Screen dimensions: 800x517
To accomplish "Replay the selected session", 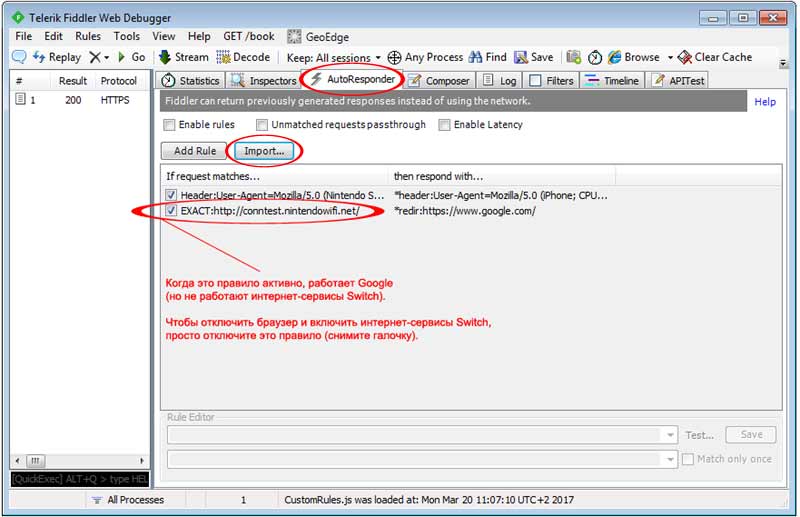I will coord(57,57).
